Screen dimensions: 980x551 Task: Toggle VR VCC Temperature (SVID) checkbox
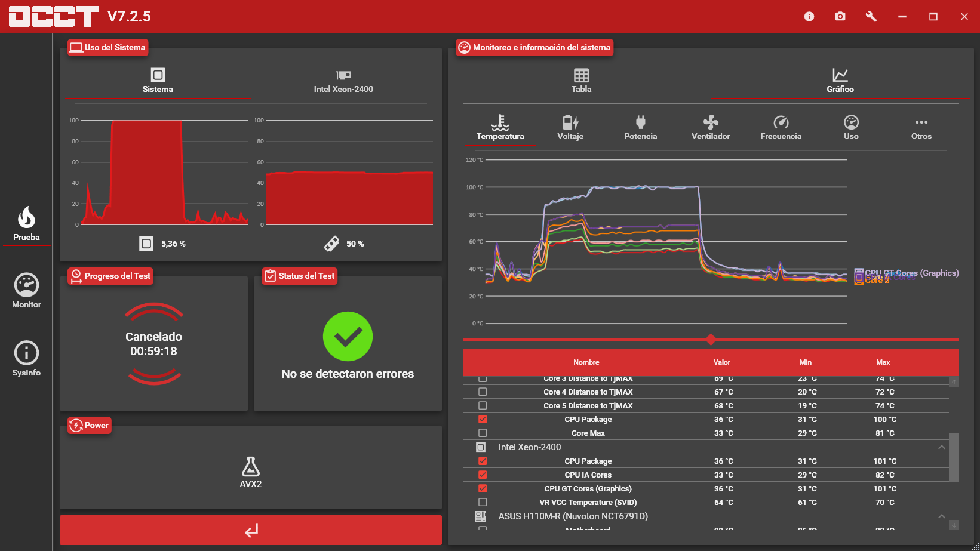(x=483, y=502)
